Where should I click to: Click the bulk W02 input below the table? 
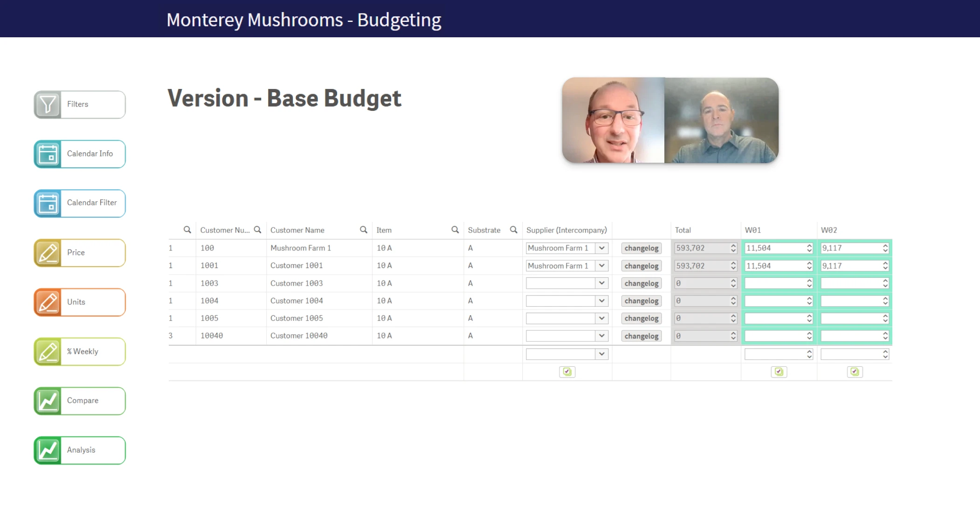[x=855, y=354]
